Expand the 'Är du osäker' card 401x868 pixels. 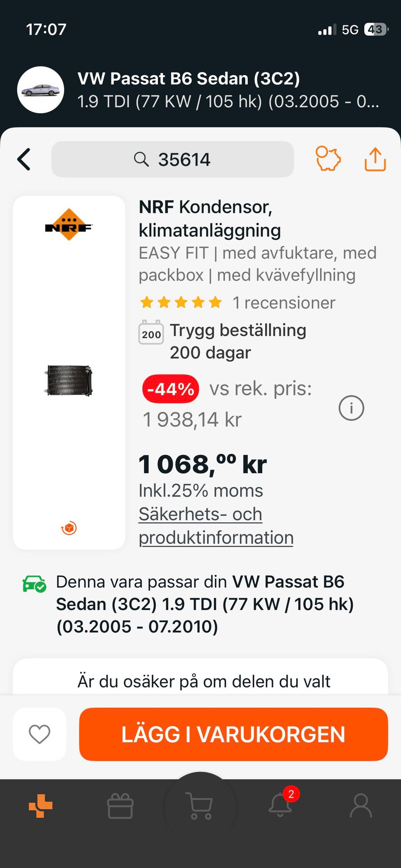(200, 677)
